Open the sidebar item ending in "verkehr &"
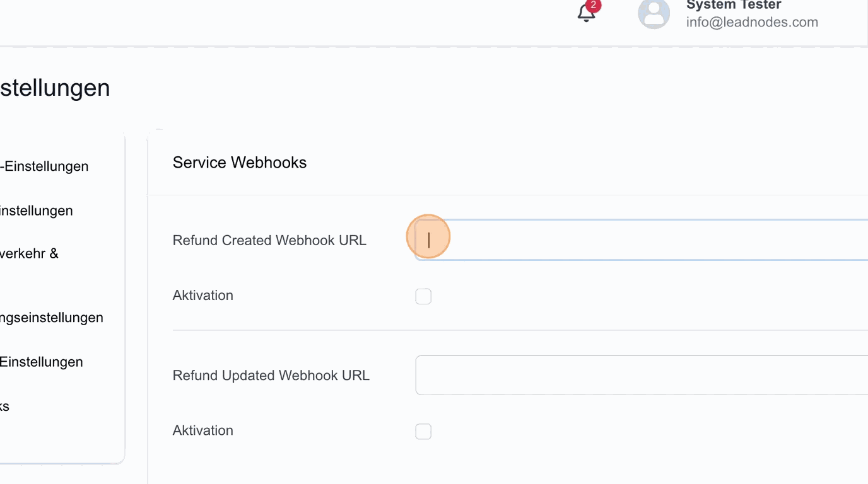 (x=29, y=253)
